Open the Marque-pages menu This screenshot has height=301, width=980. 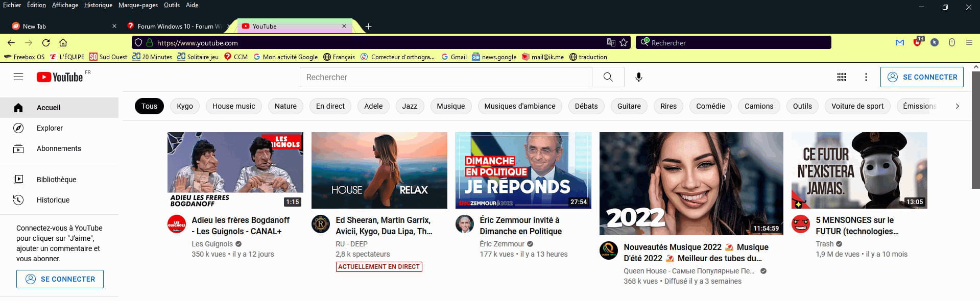[x=138, y=5]
